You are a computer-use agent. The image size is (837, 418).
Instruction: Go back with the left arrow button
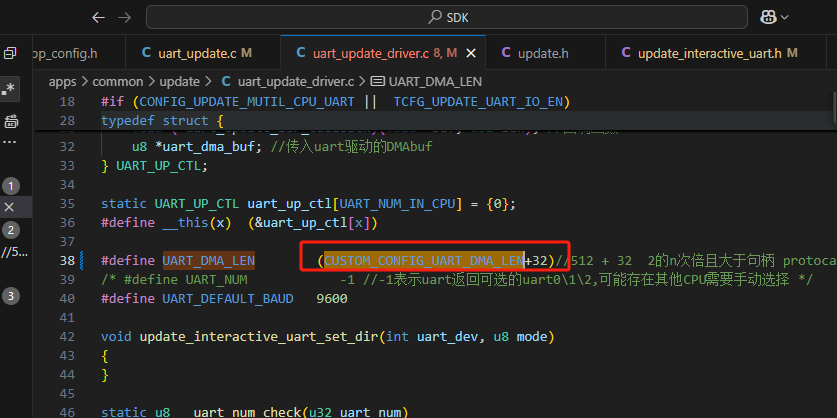tap(98, 18)
